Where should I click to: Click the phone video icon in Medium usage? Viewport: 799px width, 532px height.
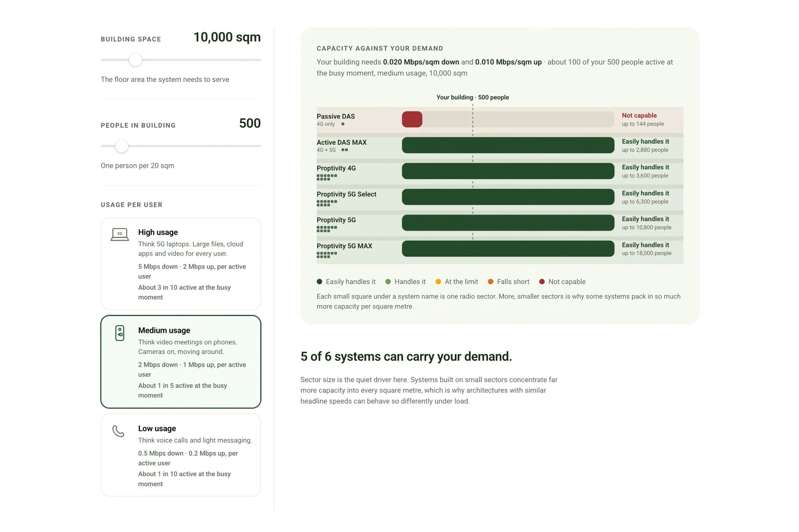(120, 333)
